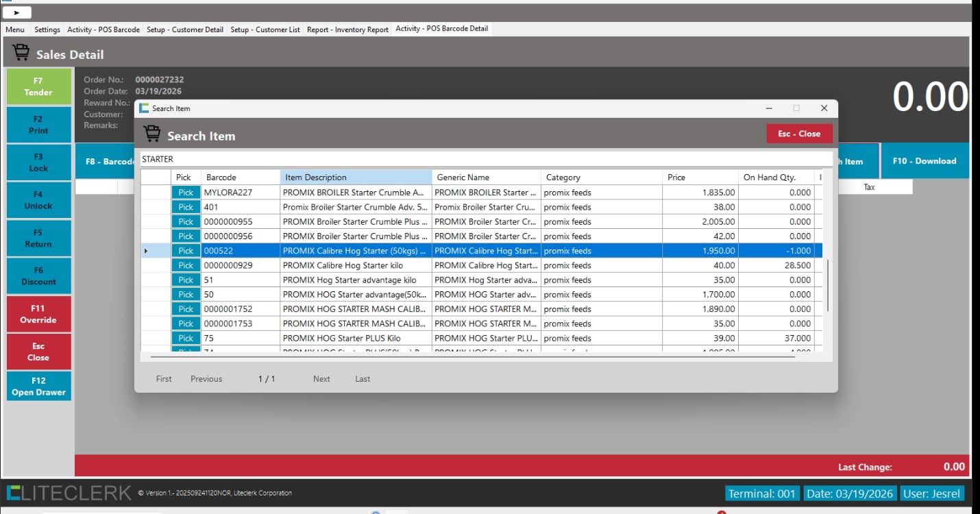
Task: Open the cash drawer with F12
Action: point(38,387)
